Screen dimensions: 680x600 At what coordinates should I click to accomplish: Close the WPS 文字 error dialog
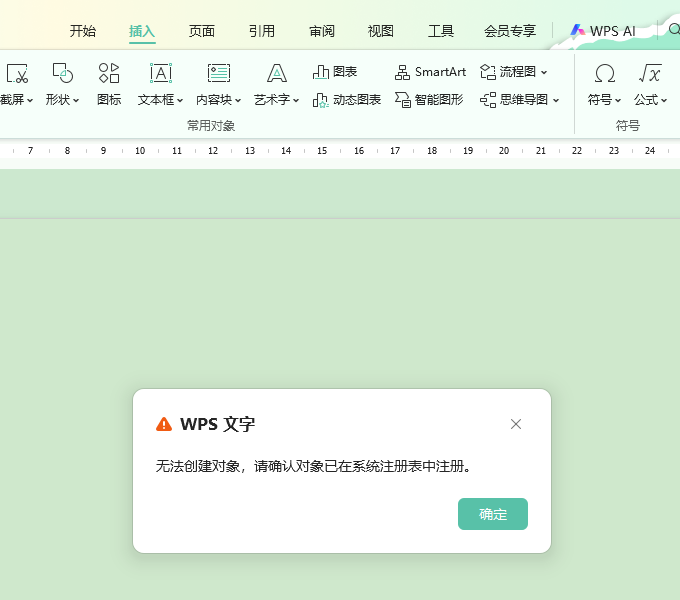click(x=516, y=424)
